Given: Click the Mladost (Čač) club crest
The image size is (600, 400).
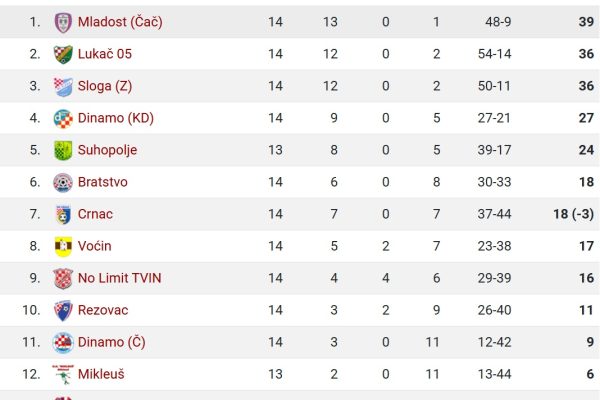Looking at the screenshot, I should (63, 22).
